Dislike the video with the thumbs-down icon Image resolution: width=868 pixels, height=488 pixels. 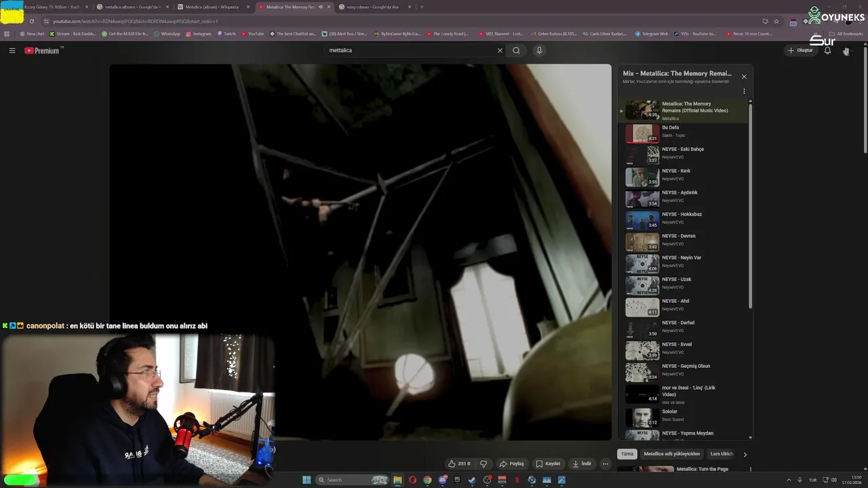tap(484, 464)
